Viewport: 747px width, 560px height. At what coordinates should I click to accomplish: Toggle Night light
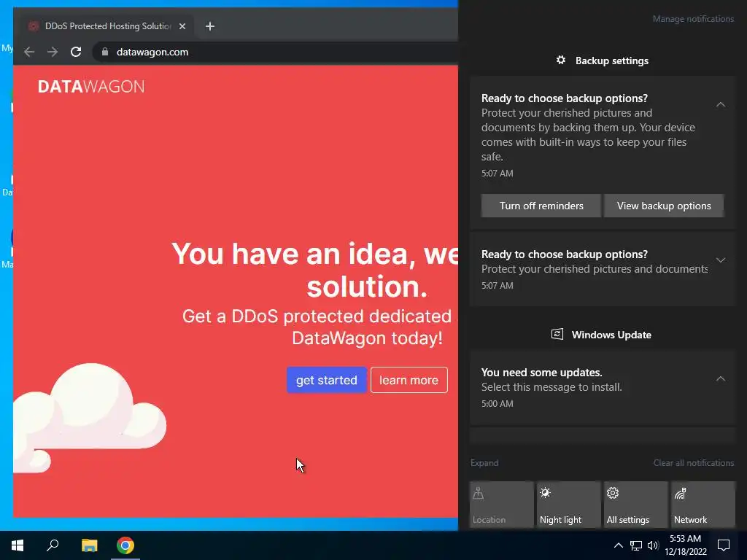pyautogui.click(x=568, y=505)
